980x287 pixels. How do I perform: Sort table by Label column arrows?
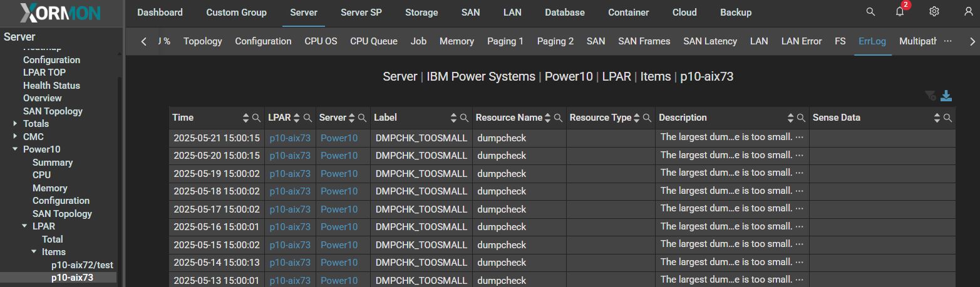pos(454,118)
